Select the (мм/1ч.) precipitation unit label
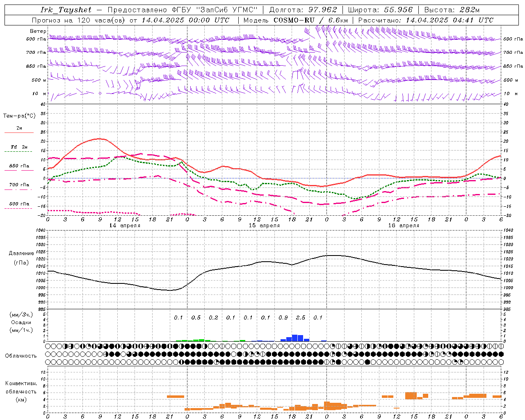This screenshot has height=420, width=525. [x=21, y=330]
